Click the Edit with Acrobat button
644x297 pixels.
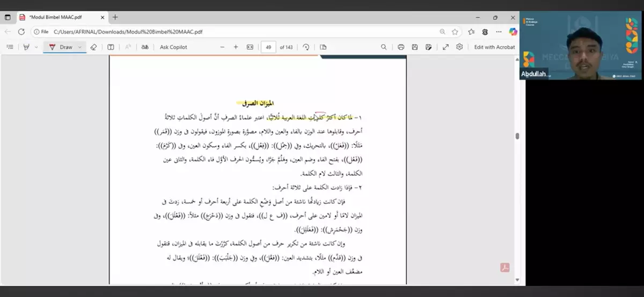(494, 47)
